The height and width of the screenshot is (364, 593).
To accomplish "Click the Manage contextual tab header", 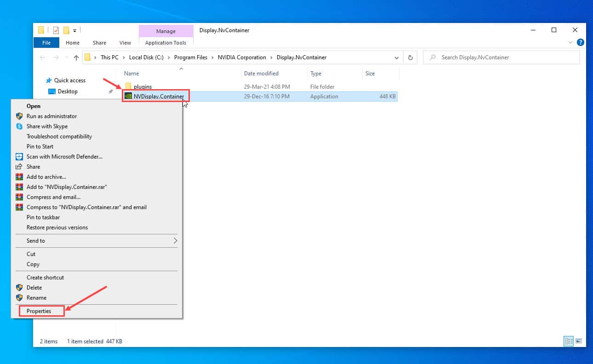I will [x=165, y=31].
